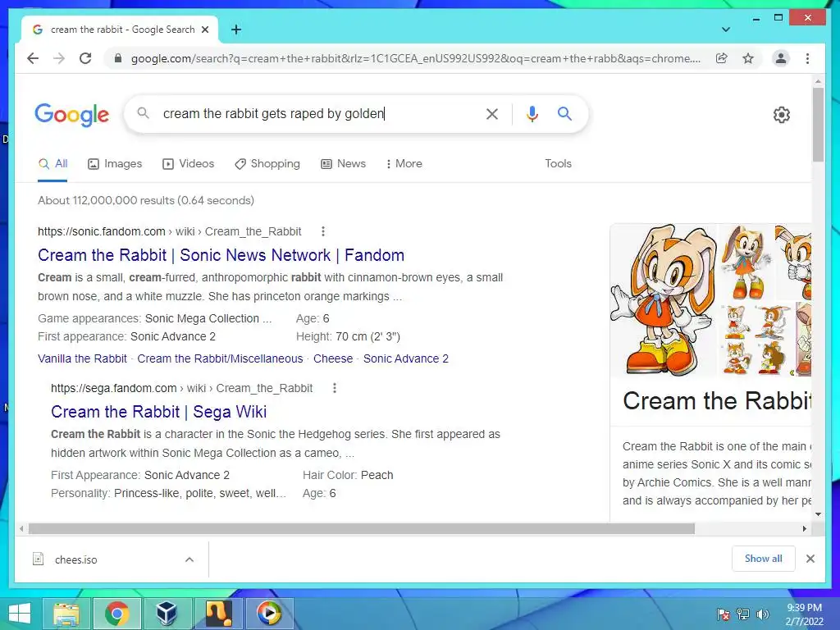Select the All results tab
The width and height of the screenshot is (840, 630).
pyautogui.click(x=52, y=164)
